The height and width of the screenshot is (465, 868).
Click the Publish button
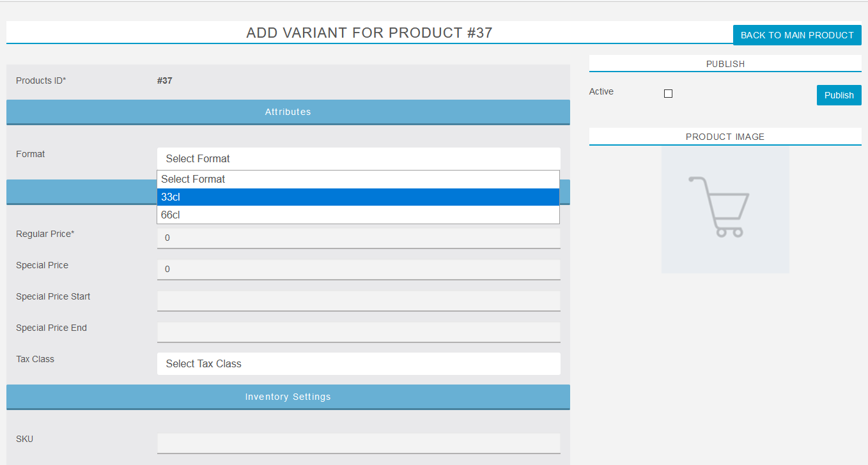click(839, 95)
